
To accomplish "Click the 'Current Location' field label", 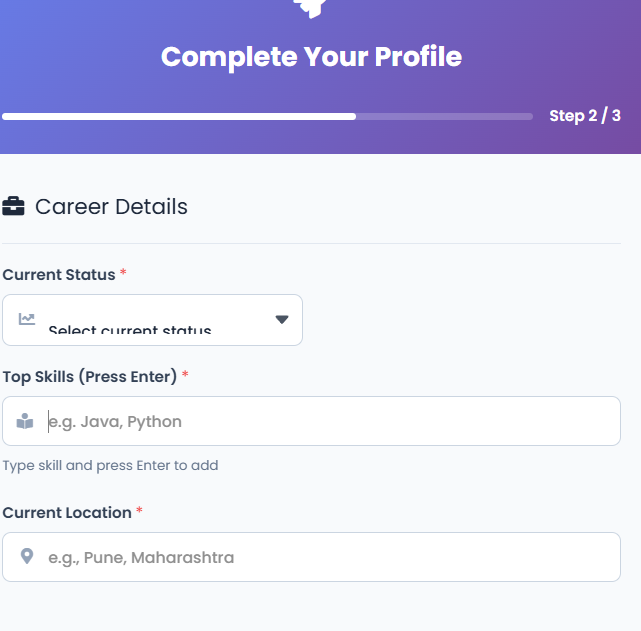I will tap(67, 512).
